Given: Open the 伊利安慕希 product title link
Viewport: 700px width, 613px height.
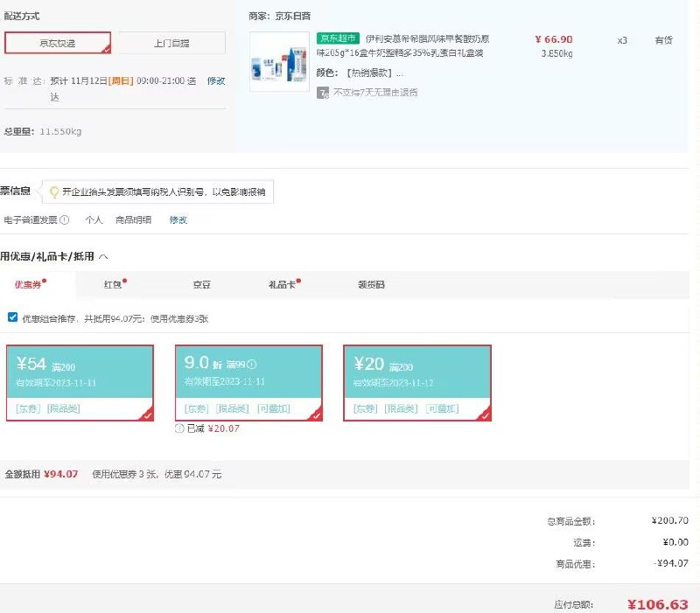Looking at the screenshot, I should [x=402, y=46].
